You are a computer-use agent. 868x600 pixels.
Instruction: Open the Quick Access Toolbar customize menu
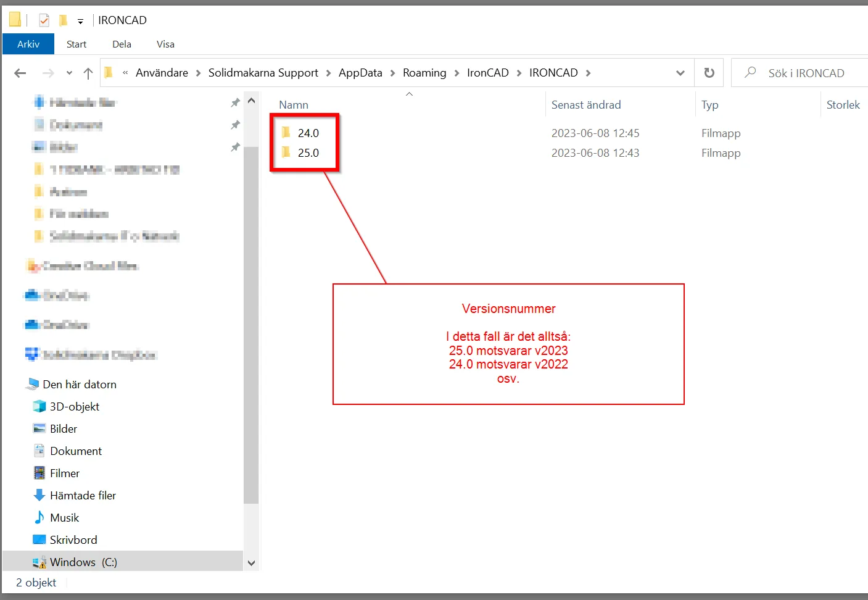[x=81, y=20]
